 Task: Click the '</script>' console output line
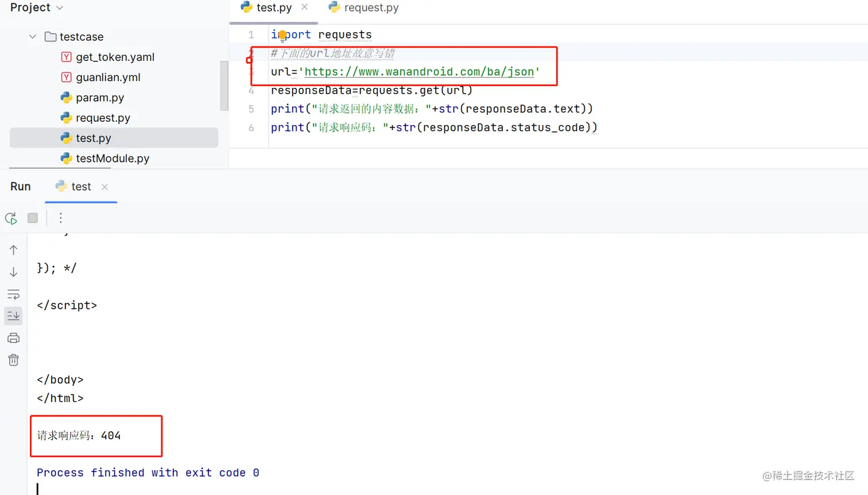(67, 305)
